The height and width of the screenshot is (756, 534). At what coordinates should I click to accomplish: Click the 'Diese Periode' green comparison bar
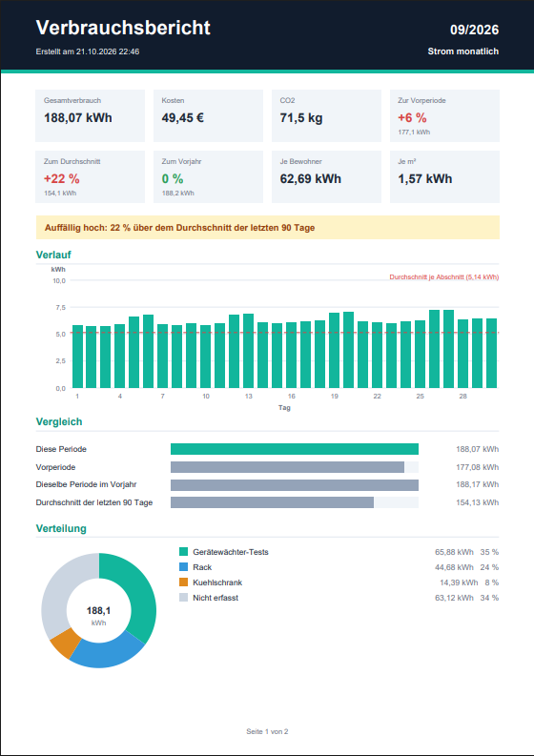pyautogui.click(x=295, y=449)
